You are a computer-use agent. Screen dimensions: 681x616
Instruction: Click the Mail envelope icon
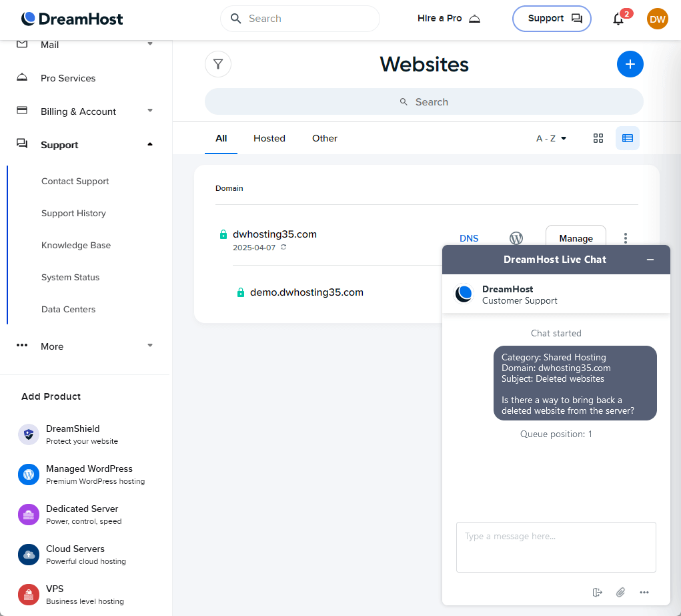click(22, 44)
